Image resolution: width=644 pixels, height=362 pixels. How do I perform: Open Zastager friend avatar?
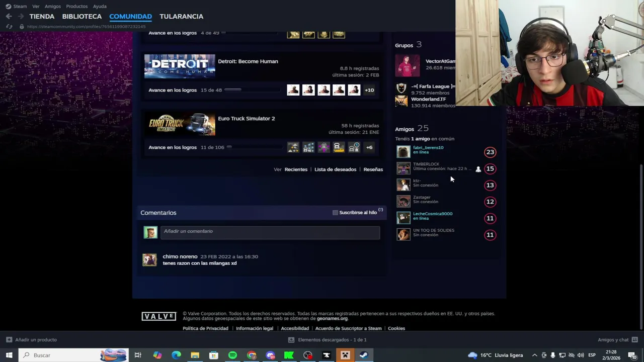(x=404, y=202)
